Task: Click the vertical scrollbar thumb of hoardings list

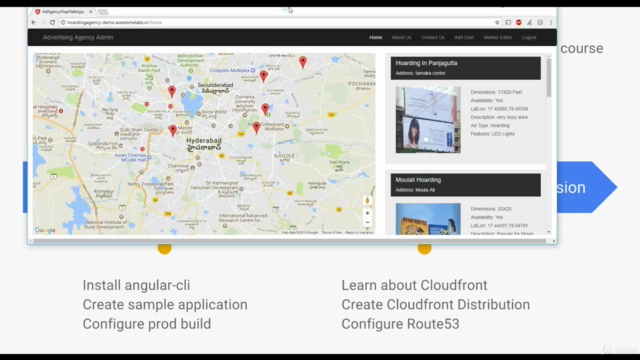Action: tap(549, 78)
